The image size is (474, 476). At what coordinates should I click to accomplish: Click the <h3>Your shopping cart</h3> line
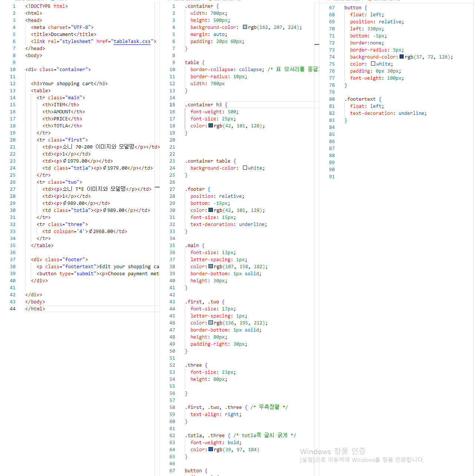pos(69,84)
